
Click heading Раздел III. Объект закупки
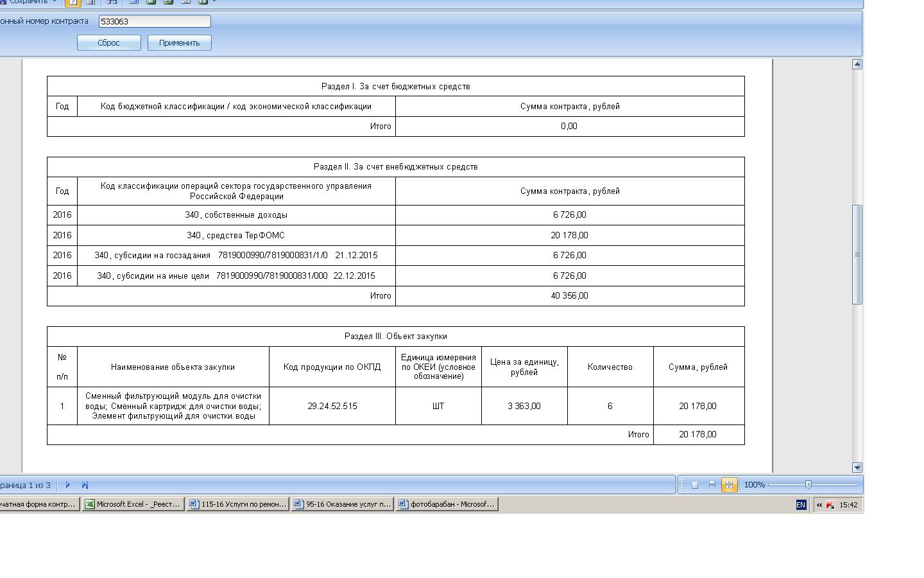(395, 336)
